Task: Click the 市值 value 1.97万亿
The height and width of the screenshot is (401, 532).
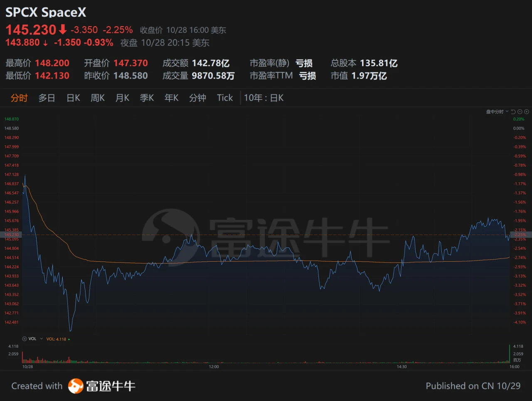Action: [x=369, y=76]
